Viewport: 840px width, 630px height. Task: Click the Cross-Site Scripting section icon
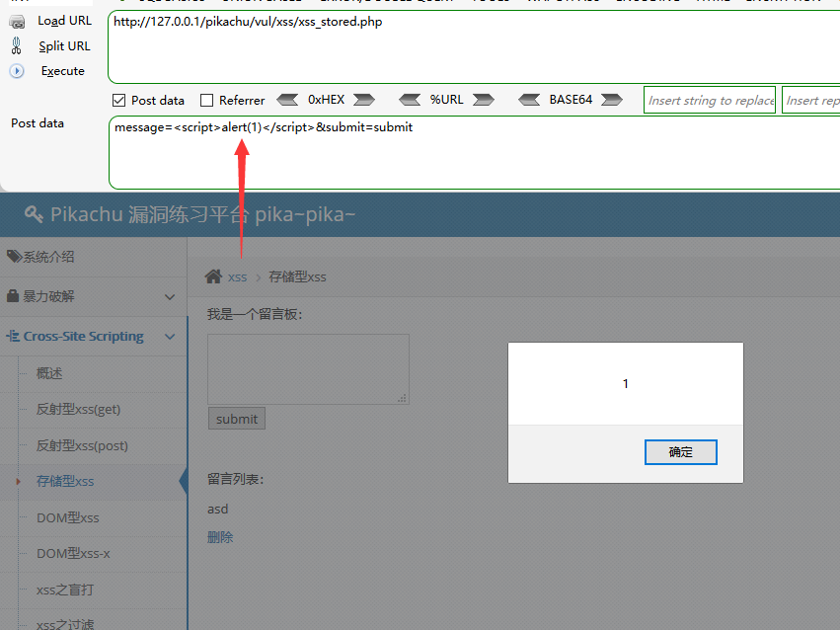coord(13,336)
